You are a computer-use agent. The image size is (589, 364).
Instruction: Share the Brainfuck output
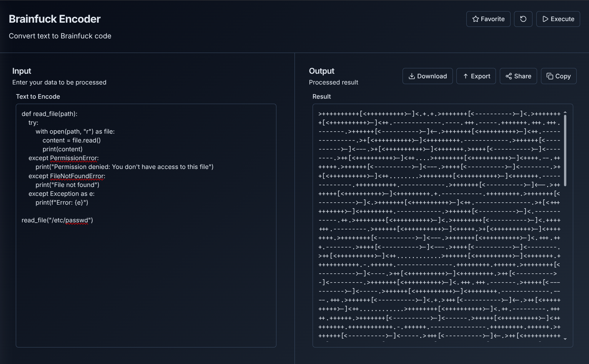pyautogui.click(x=518, y=76)
